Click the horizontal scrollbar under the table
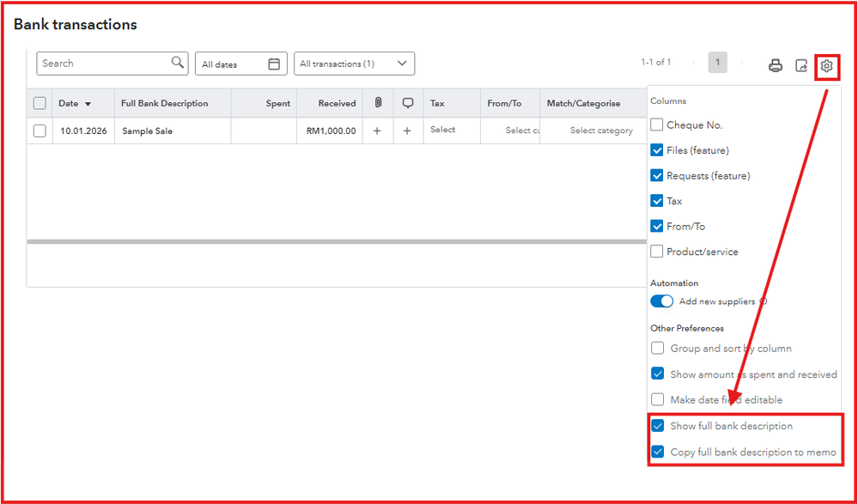This screenshot has height=504, width=858. click(337, 241)
